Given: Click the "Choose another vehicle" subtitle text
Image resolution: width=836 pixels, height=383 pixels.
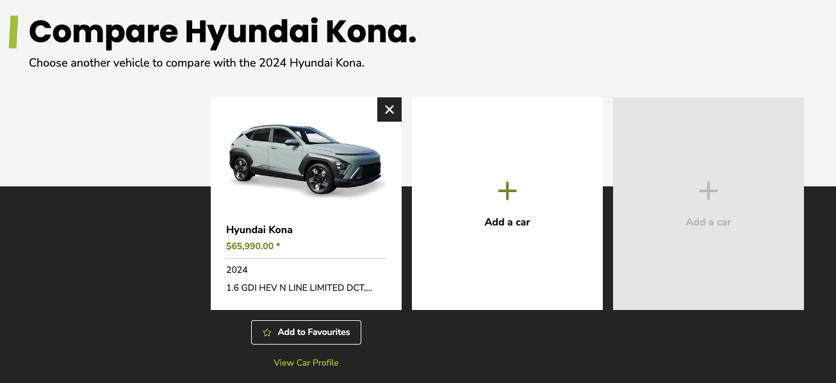Looking at the screenshot, I should 197,63.
